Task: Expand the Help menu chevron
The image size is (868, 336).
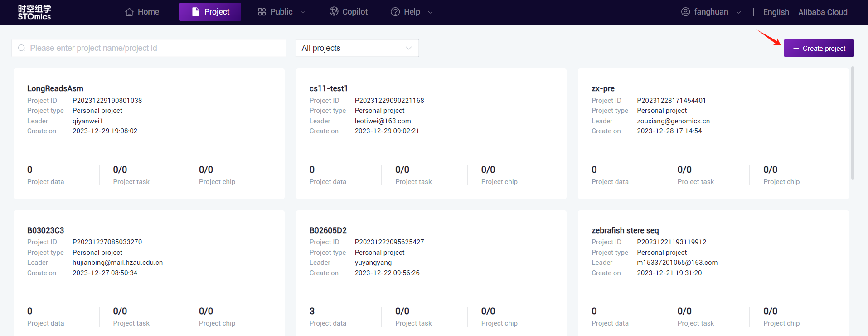Action: 431,12
